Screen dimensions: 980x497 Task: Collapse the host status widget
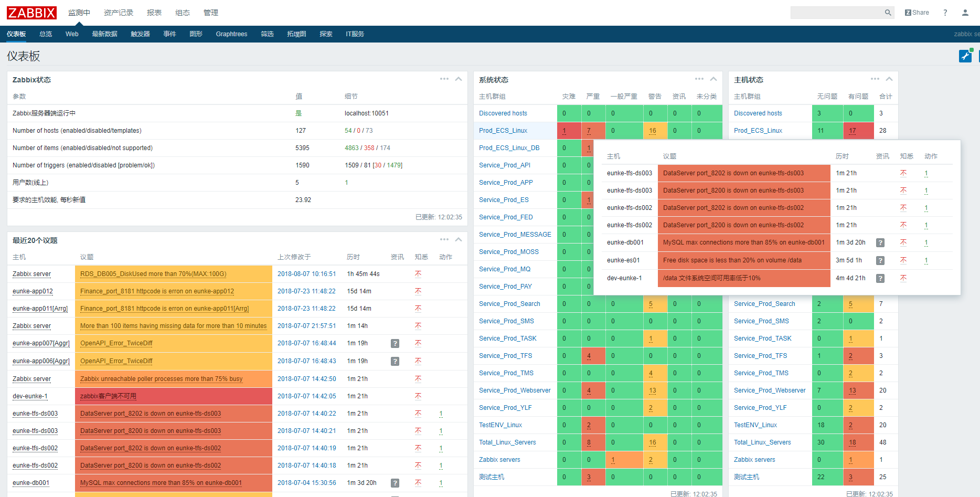tap(889, 79)
